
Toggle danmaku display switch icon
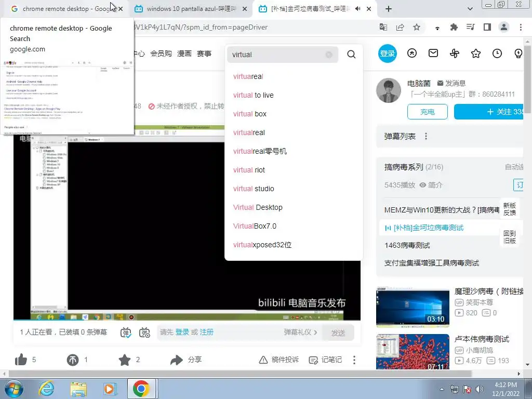pyautogui.click(x=126, y=332)
